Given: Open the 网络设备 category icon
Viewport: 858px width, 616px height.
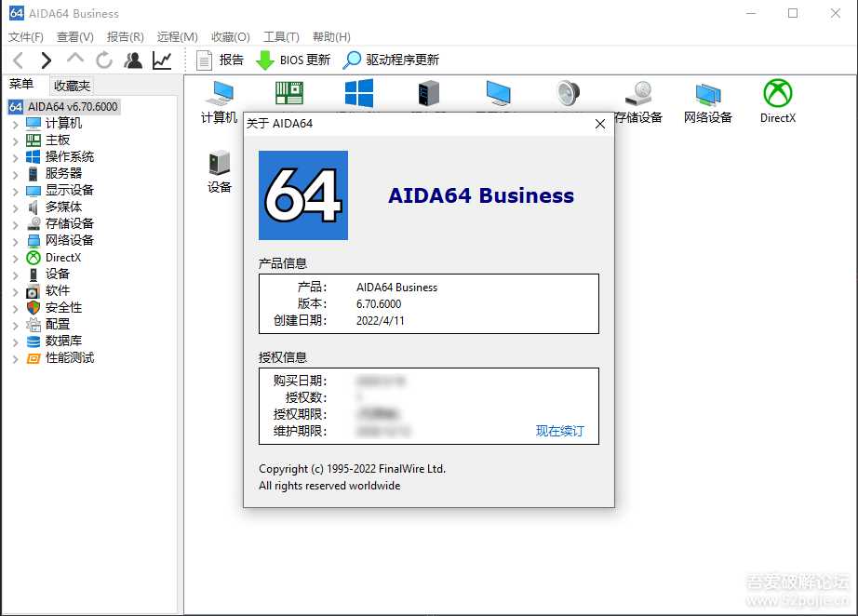Looking at the screenshot, I should (x=708, y=96).
